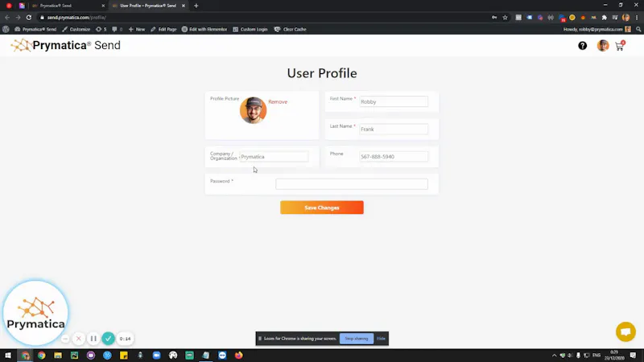Open File Explorer from taskbar
The image size is (644, 362).
(x=58, y=356)
